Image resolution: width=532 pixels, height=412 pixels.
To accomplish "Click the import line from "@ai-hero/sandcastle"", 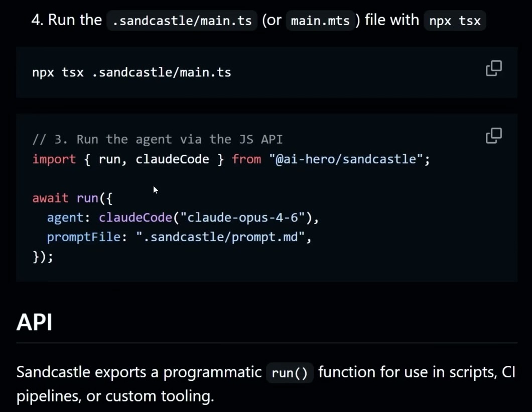I will [231, 159].
